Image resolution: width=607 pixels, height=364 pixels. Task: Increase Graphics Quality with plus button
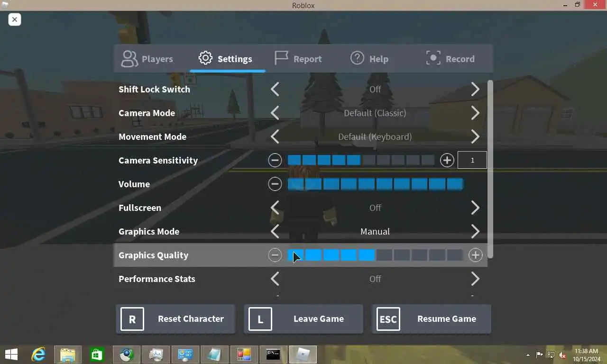[x=475, y=255]
